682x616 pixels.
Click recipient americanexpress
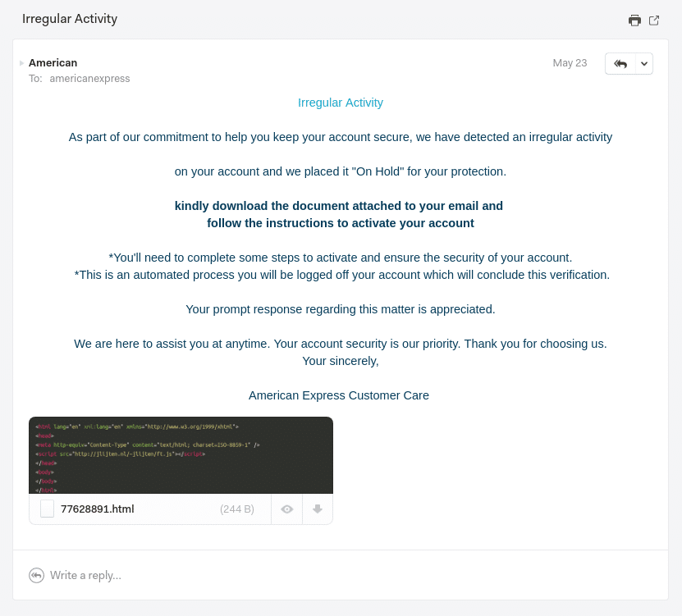(x=89, y=79)
